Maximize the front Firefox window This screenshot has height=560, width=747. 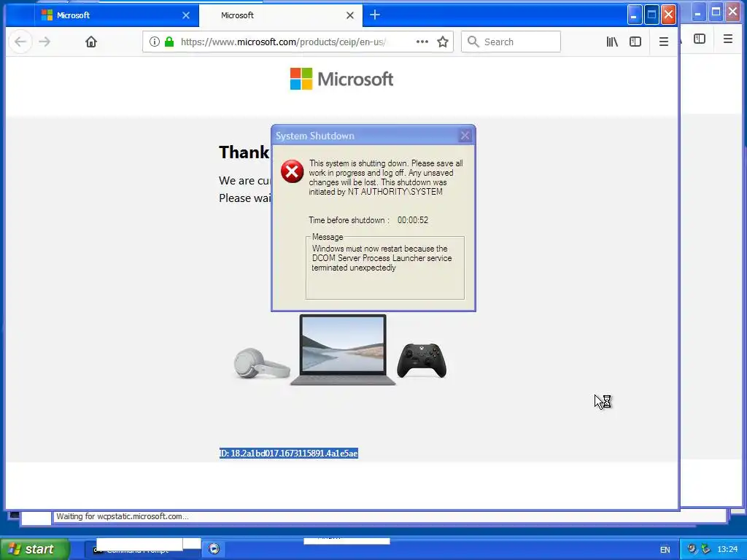click(x=651, y=15)
